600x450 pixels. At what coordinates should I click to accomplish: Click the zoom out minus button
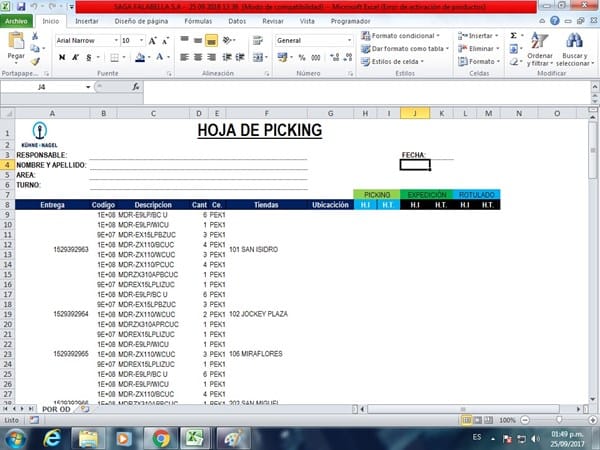[x=525, y=420]
